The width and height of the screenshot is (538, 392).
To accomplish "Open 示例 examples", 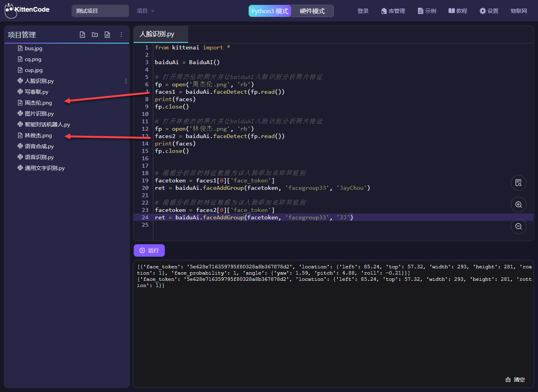I will [427, 11].
